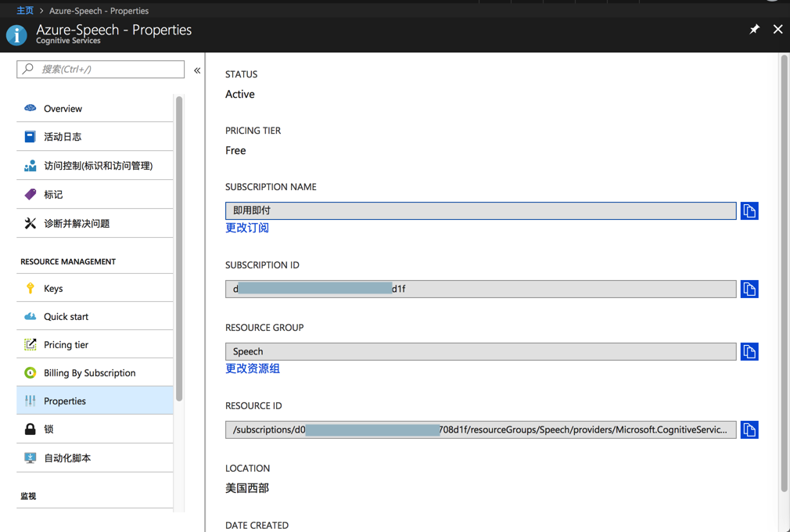Open the Pricing tier menu item
The image size is (790, 532).
(x=66, y=345)
